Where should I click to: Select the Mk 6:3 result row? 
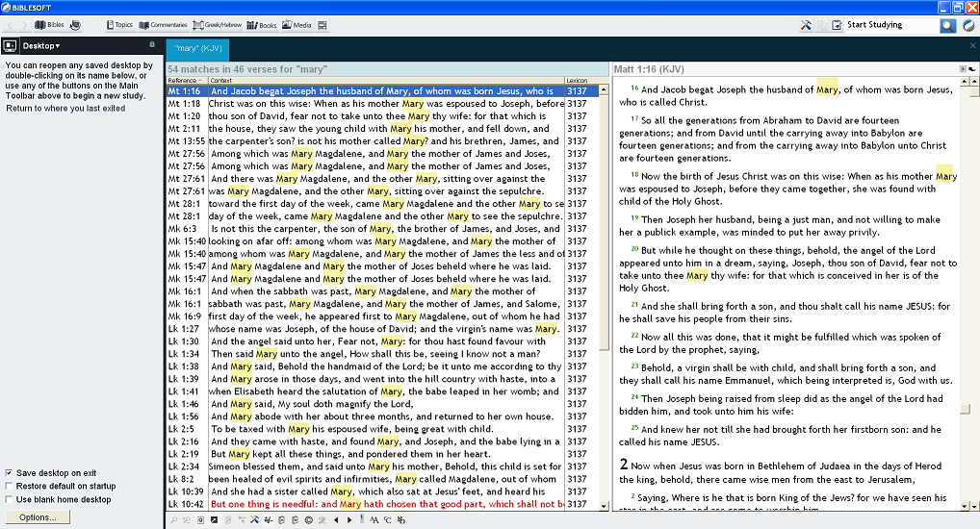381,229
